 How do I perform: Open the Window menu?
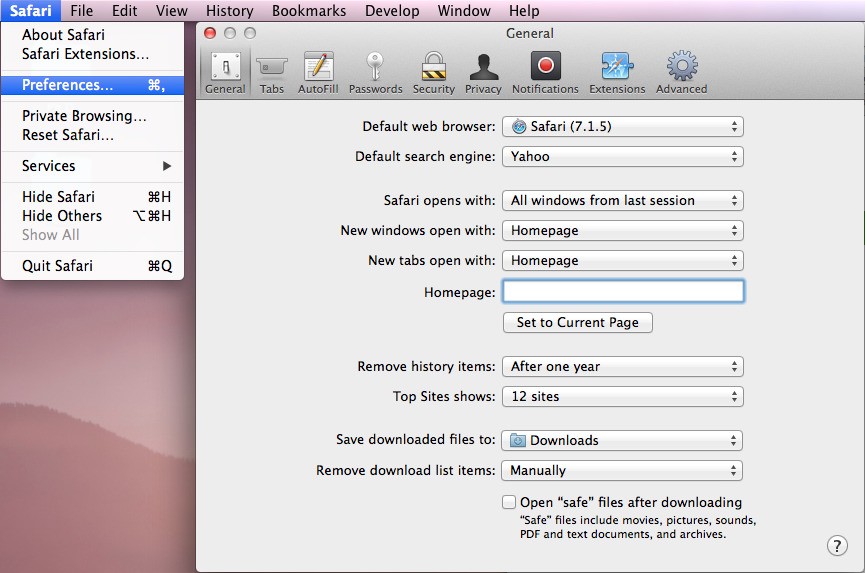pyautogui.click(x=464, y=10)
